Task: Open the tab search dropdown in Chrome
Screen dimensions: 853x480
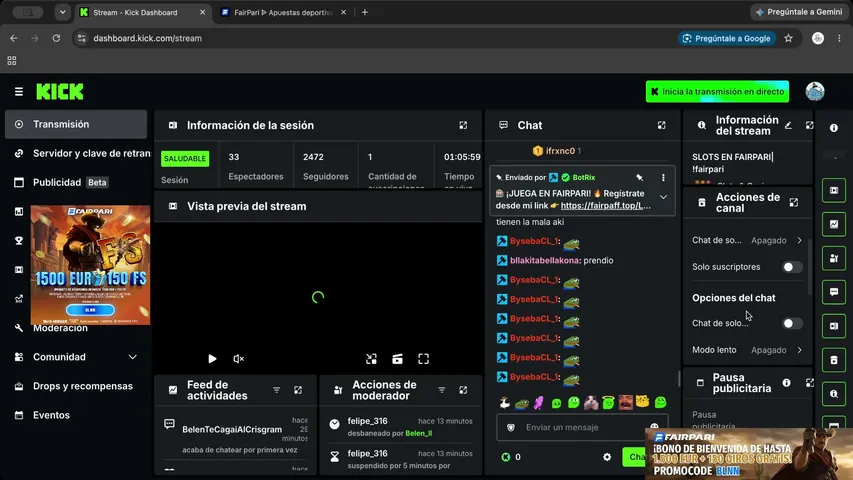Action: tap(62, 12)
